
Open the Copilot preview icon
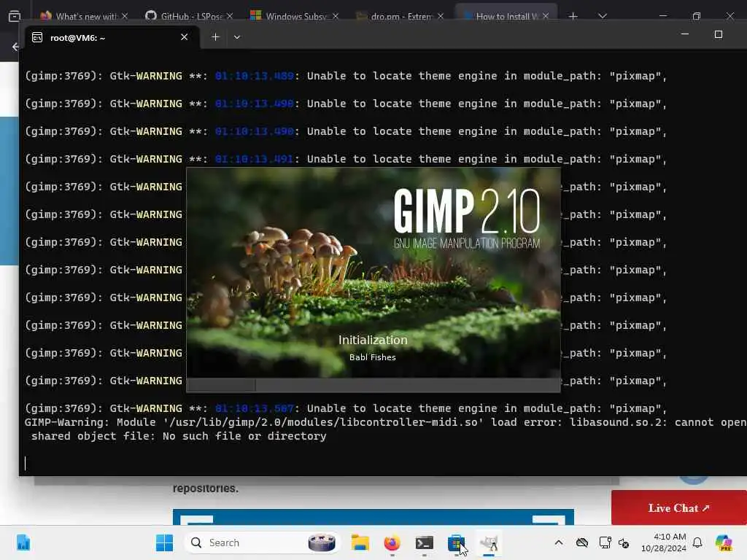point(724,542)
